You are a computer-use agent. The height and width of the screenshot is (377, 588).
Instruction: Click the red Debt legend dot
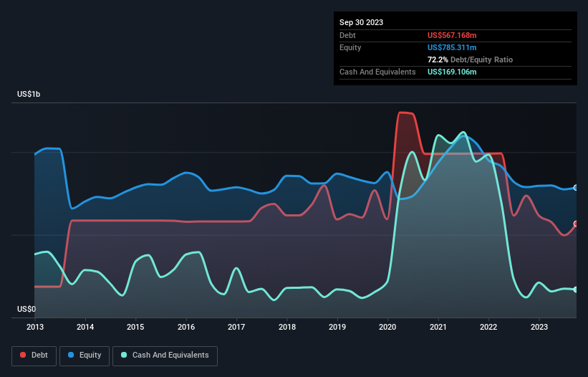coord(23,355)
